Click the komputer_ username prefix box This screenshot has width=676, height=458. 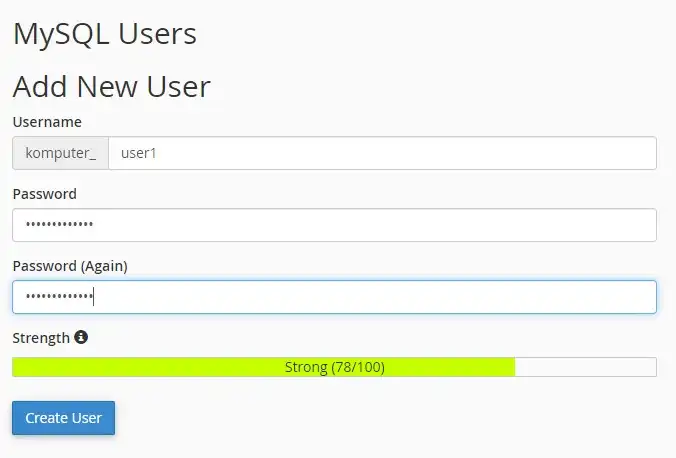[x=60, y=153]
